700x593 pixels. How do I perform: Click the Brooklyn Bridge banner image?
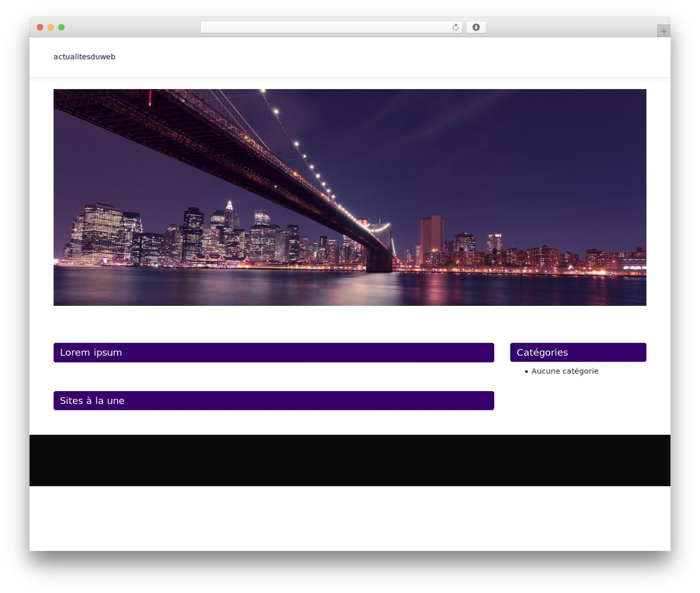coord(350,197)
